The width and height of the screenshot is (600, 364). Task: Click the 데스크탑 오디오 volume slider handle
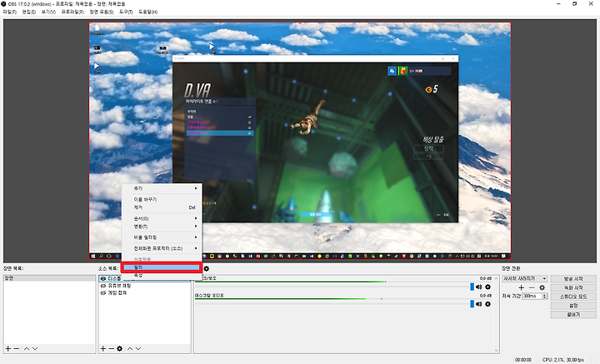pos(472,304)
